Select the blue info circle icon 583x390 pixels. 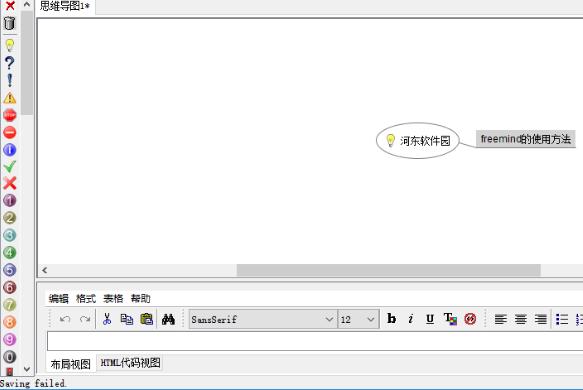coord(10,150)
